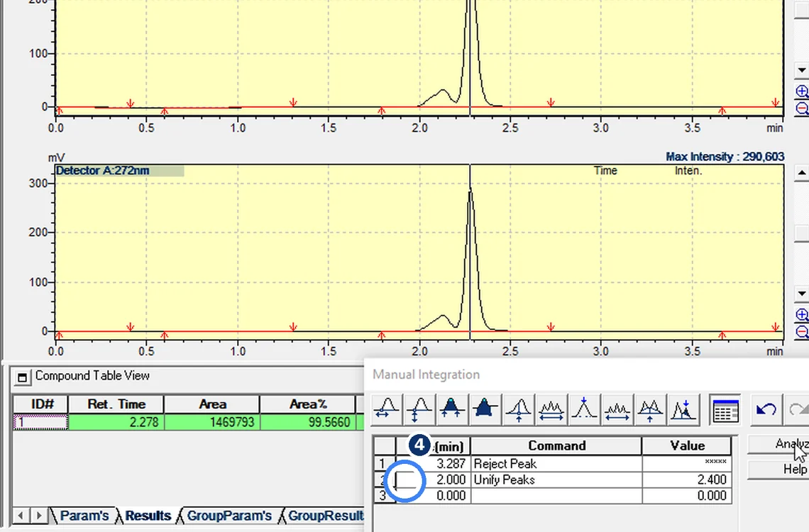
Task: Select the split peak vertical line tool
Action: tap(519, 410)
